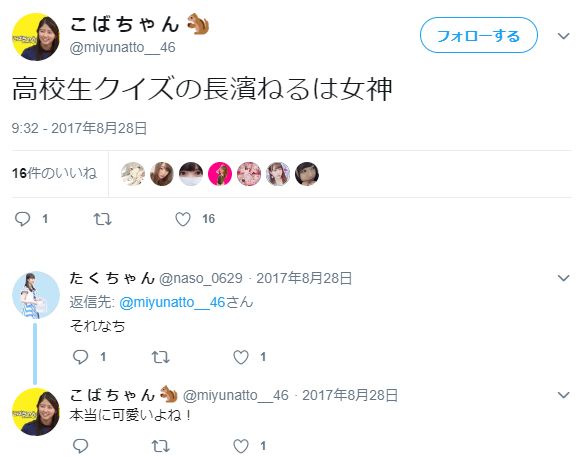Screen dimensions: 581x457
Task: Expand the options chevron on たくちゃん's reply
Action: click(x=563, y=278)
